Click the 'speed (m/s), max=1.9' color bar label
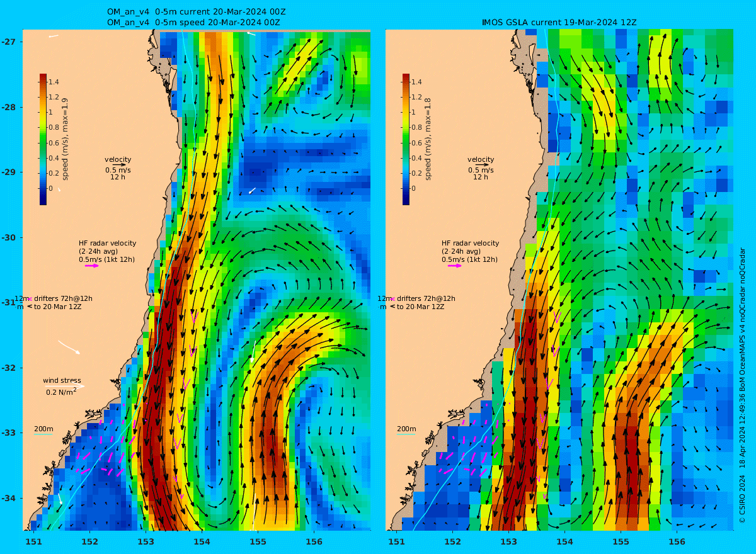 coord(65,139)
